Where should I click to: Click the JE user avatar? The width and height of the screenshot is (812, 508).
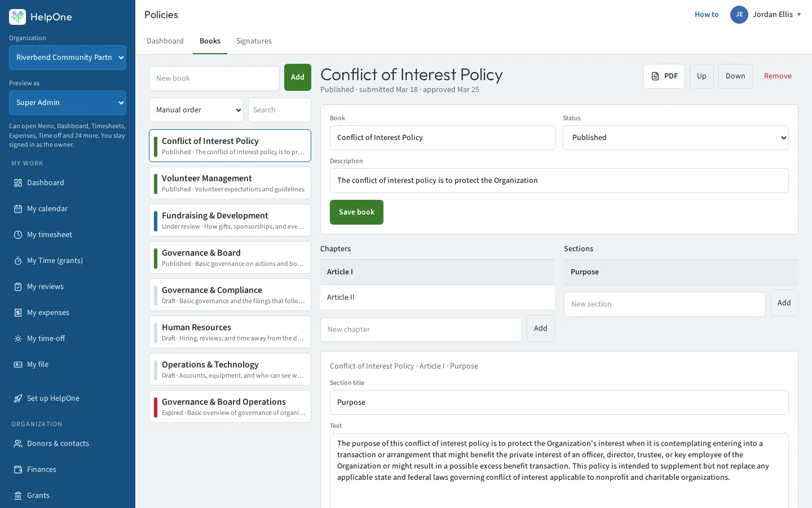[739, 15]
